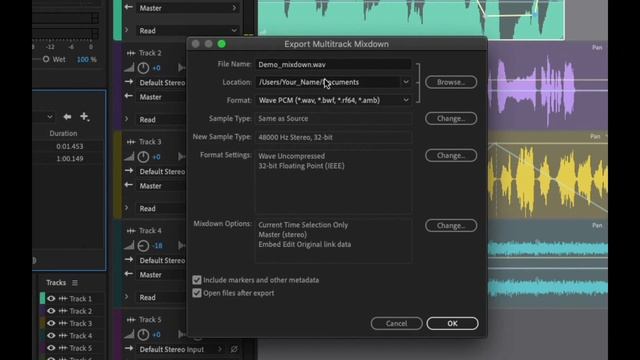Click the Track 3 input arrow icon
Screen dimensions: 640x360
(x=129, y=171)
